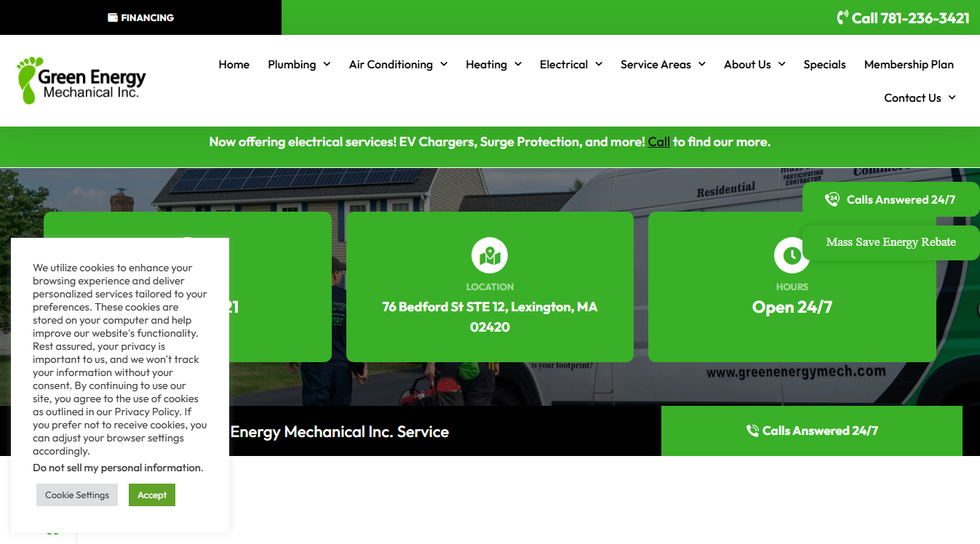Click the Financing card icon
Screen dimensions: 980x544
tap(113, 17)
